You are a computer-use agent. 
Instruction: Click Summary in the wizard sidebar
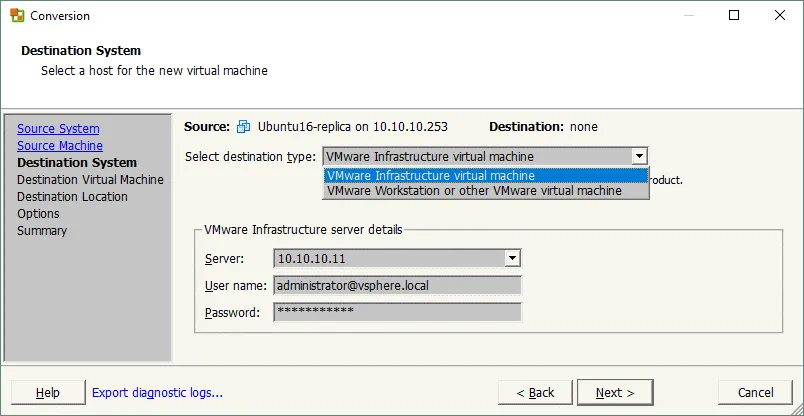pos(42,231)
